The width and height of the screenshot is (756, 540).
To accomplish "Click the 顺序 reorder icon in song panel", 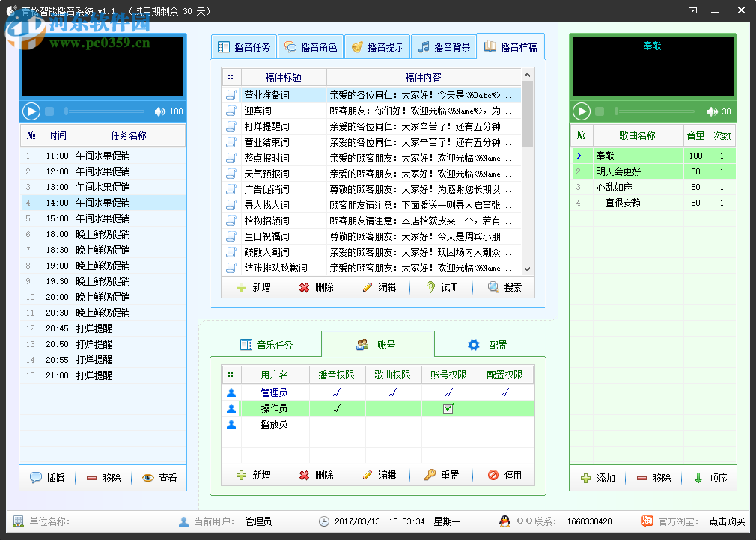I will tap(698, 478).
